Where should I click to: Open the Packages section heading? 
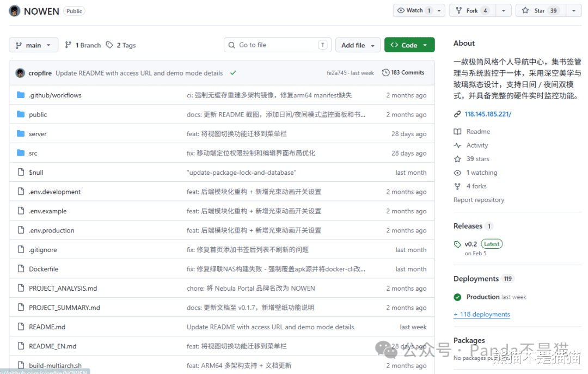click(x=469, y=340)
